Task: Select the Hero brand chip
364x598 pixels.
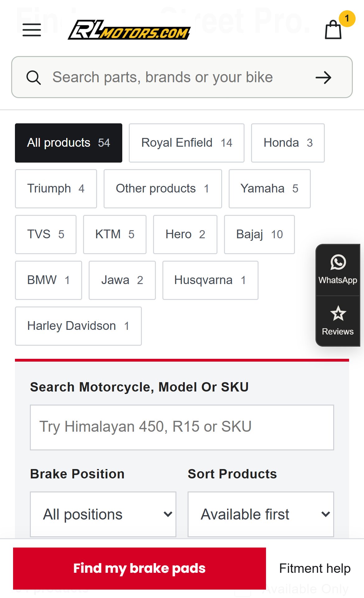Action: [185, 235]
